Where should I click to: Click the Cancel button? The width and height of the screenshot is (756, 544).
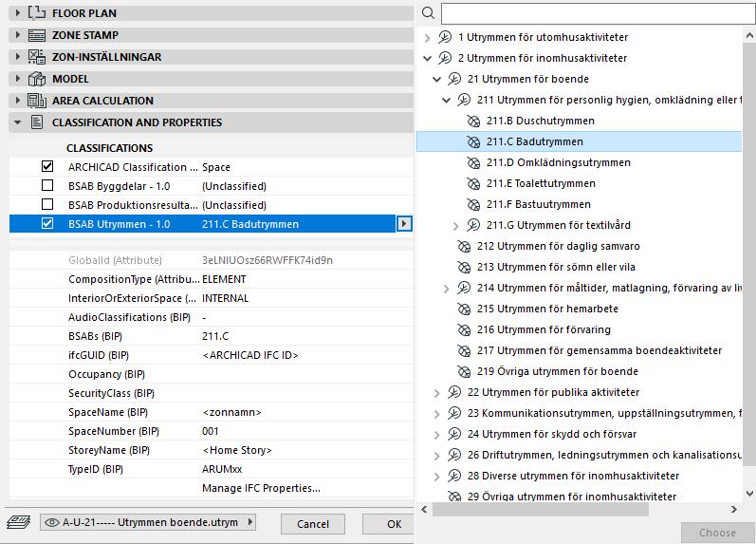313,524
